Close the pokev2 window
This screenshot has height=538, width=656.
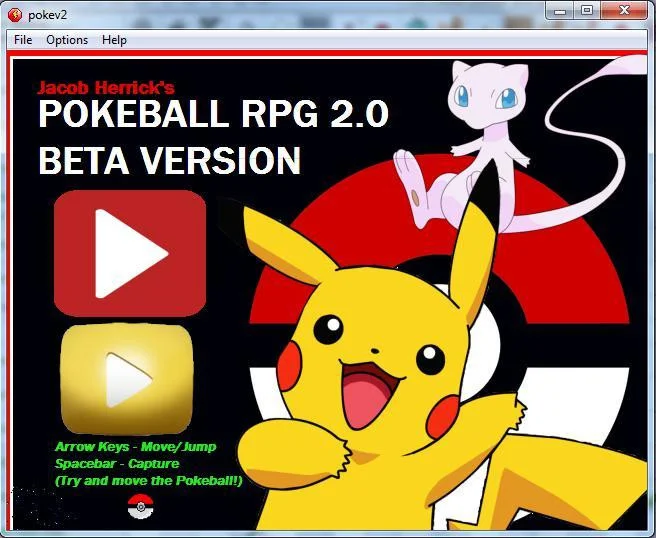tap(624, 11)
